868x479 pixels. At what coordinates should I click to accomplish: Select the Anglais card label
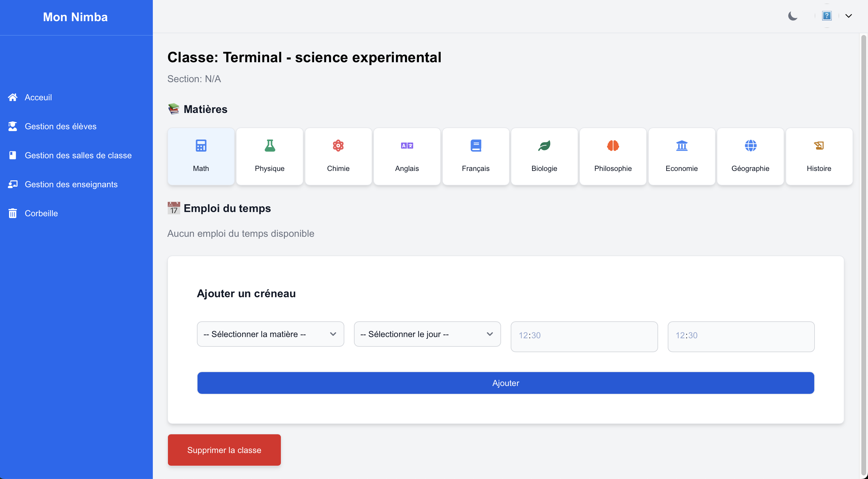407,169
